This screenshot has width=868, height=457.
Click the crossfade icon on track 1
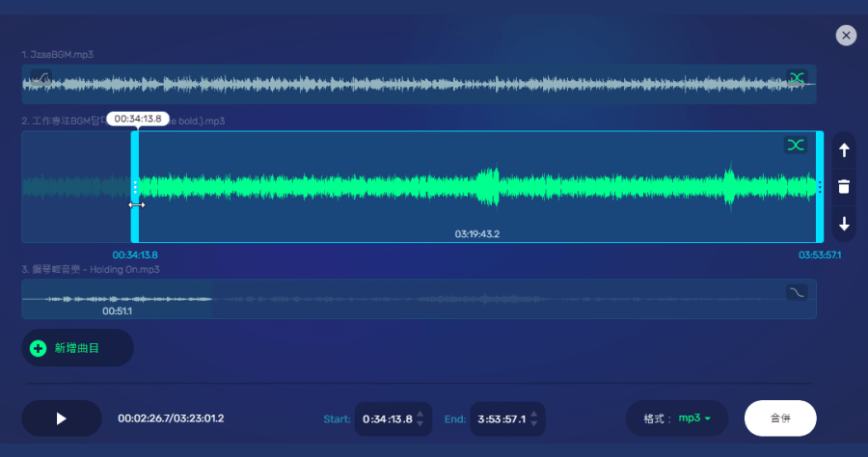pyautogui.click(x=796, y=77)
